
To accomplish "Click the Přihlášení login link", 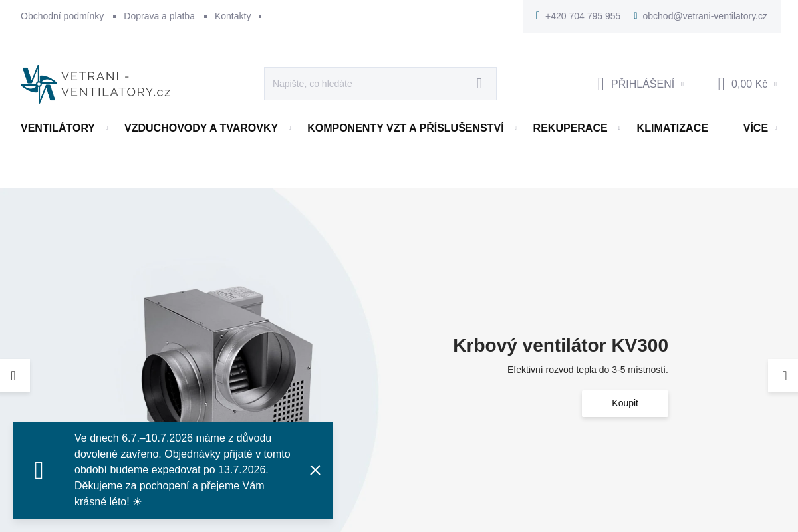I will pyautogui.click(x=642, y=84).
